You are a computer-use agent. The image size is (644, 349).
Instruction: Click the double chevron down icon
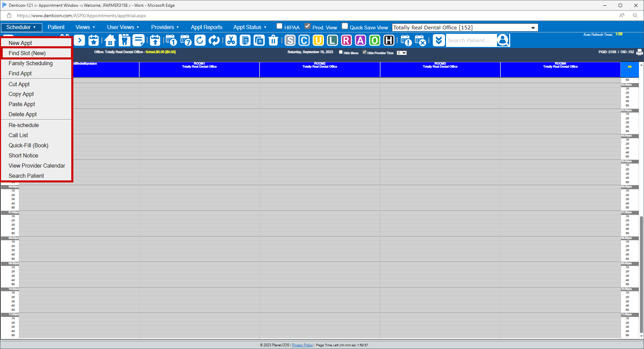439,41
